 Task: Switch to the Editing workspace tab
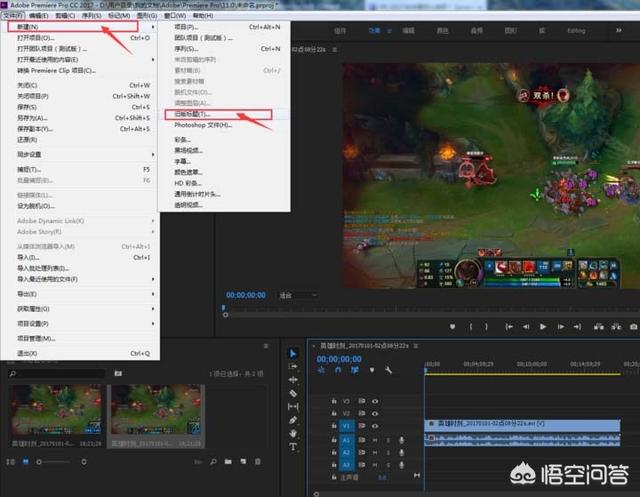[x=576, y=31]
